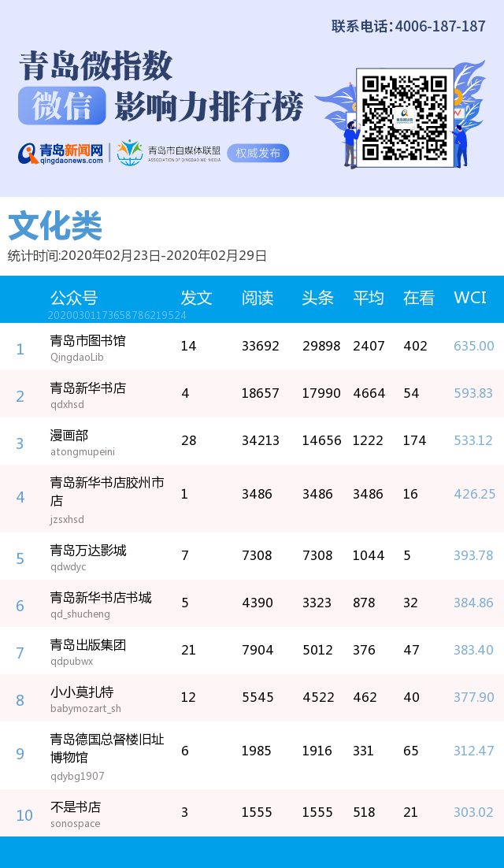Select the 头条 column header
The height and width of the screenshot is (868, 504).
[x=318, y=298]
